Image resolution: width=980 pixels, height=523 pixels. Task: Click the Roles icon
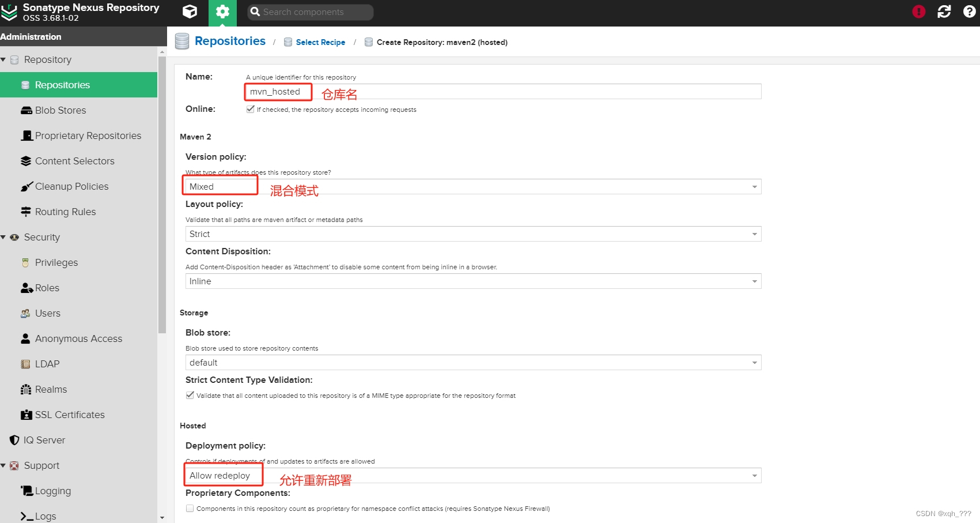[27, 288]
